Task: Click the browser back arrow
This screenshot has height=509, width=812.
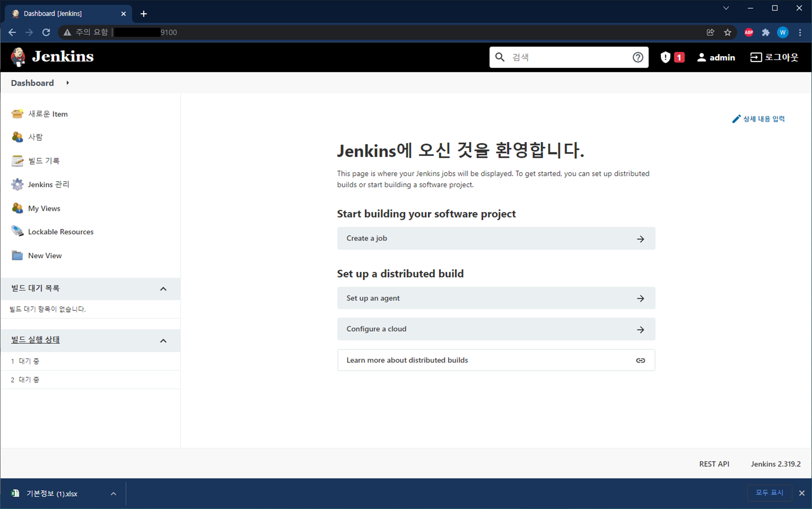Action: (12, 32)
